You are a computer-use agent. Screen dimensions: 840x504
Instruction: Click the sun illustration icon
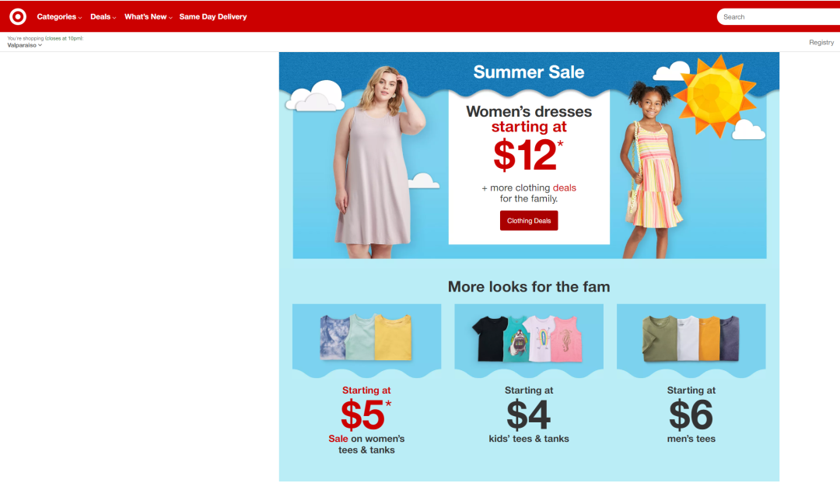click(x=714, y=96)
